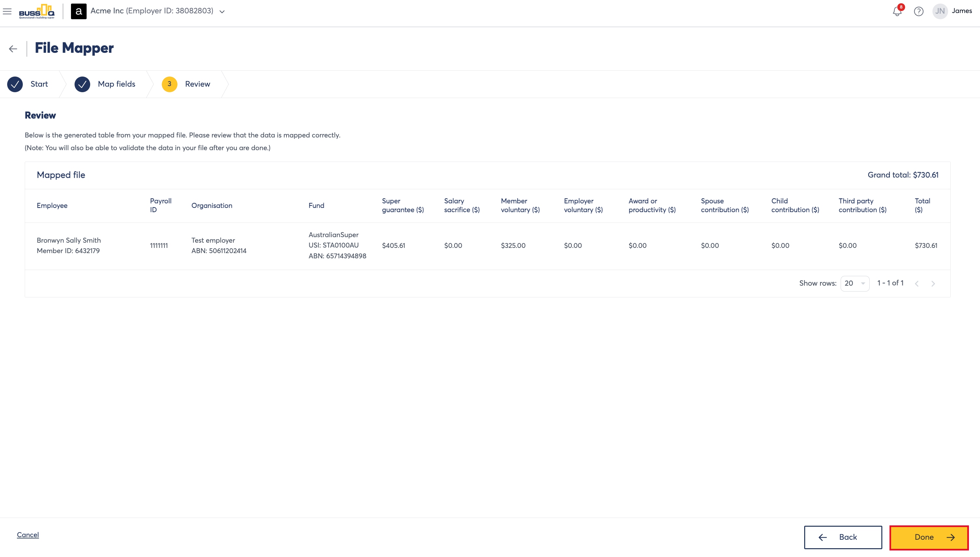Viewport: 980px width, 557px height.
Task: Click the Acme Inc black logo tile
Action: [78, 11]
